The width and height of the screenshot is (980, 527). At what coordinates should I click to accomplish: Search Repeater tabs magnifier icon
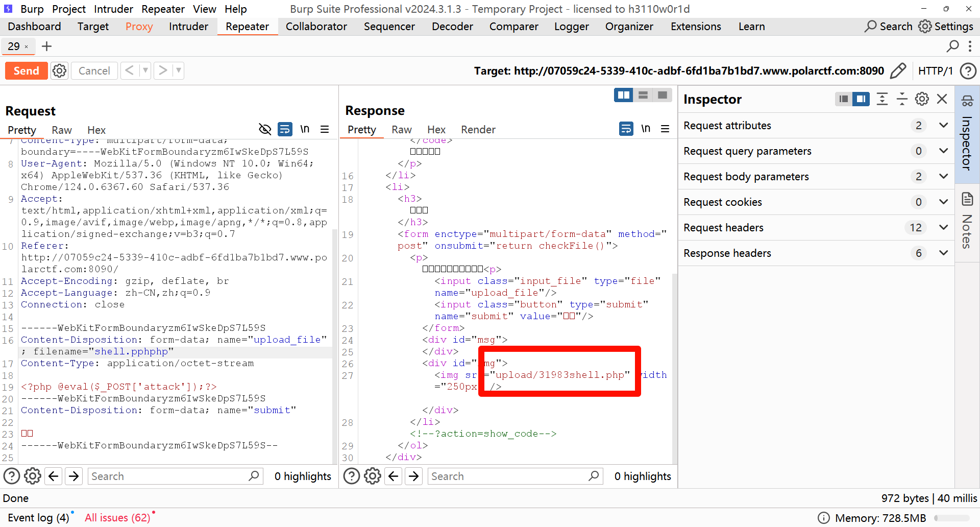tap(952, 46)
